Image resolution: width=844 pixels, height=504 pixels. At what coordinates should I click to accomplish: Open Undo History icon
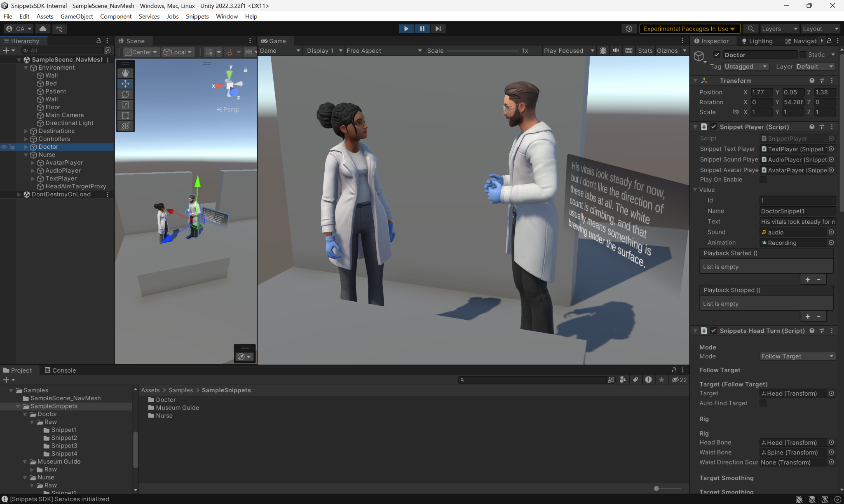pyautogui.click(x=629, y=28)
